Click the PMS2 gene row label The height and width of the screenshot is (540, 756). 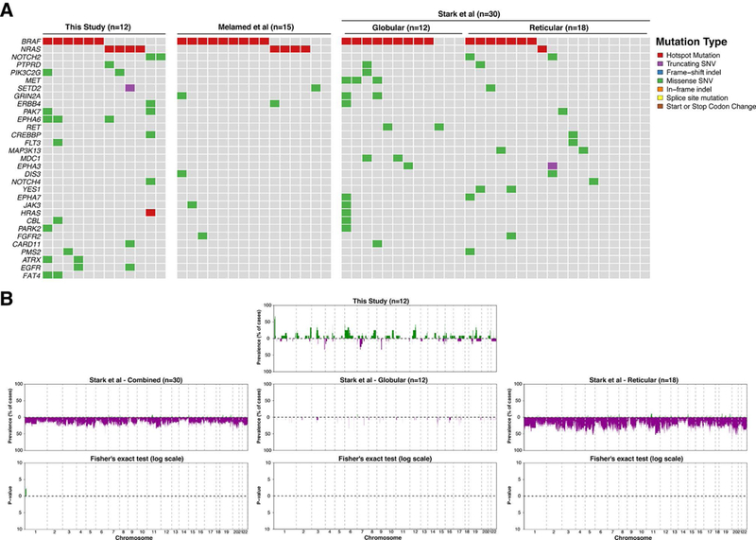[32, 252]
